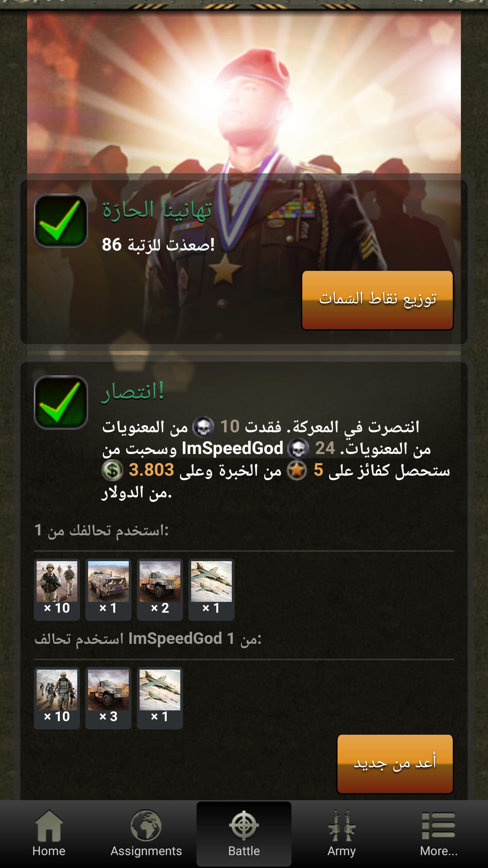This screenshot has height=868, width=488.
Task: Select your fighter jets thumbnail ×1
Action: (211, 590)
